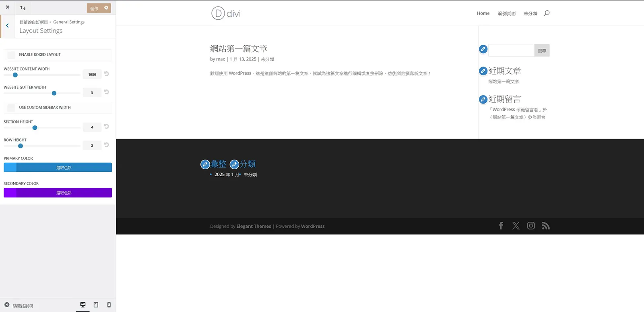Open 未分類 menu item in header
Image resolution: width=644 pixels, height=312 pixels.
[530, 13]
